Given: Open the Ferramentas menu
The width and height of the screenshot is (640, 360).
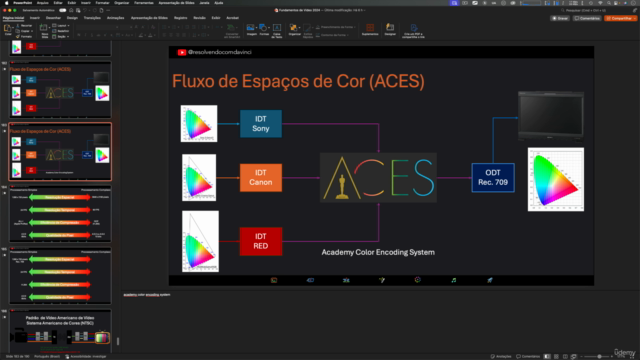Looking at the screenshot, I should click(144, 3).
